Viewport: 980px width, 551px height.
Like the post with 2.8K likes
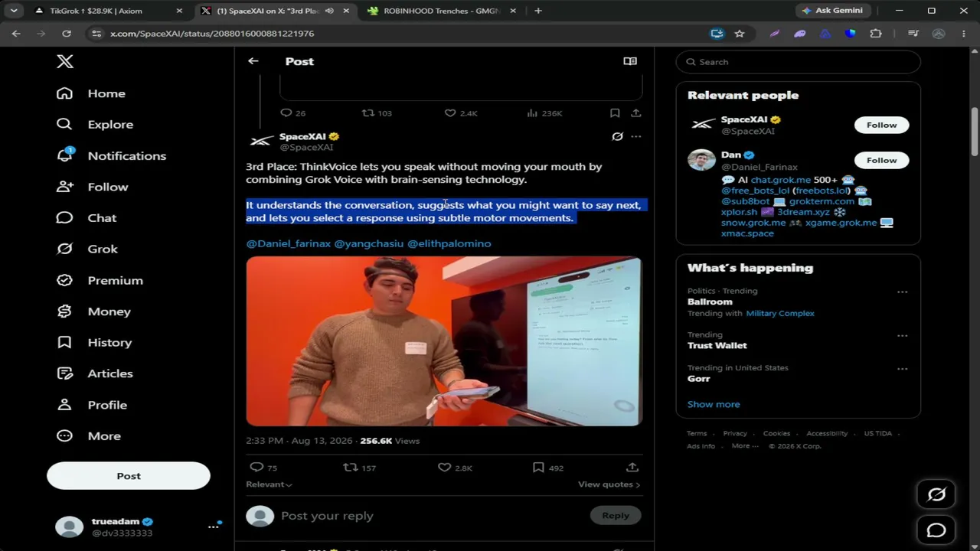pyautogui.click(x=455, y=468)
